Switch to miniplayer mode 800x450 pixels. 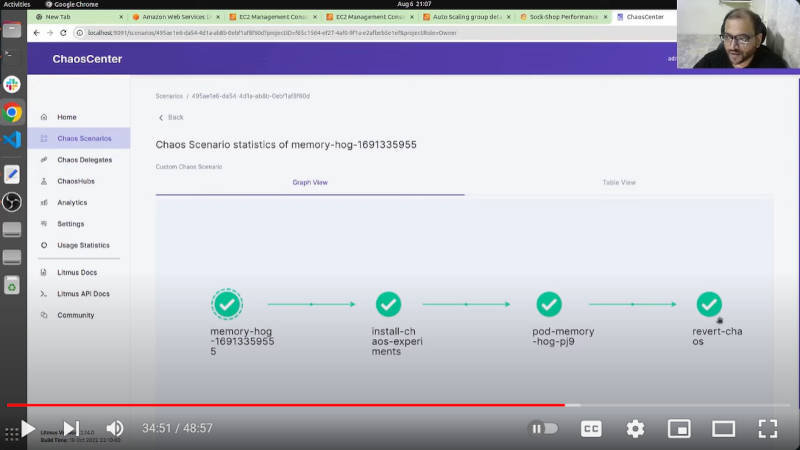[x=679, y=429]
